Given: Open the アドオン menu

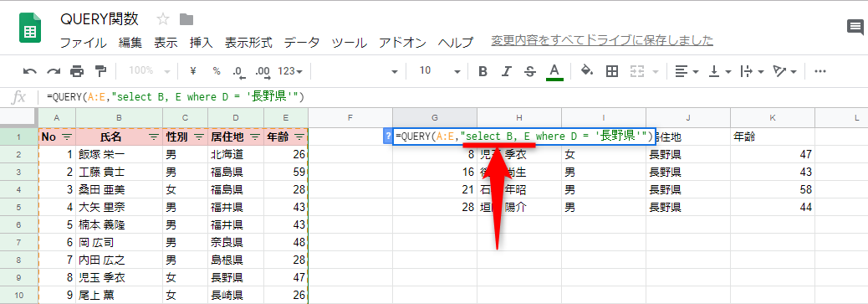Looking at the screenshot, I should 402,42.
